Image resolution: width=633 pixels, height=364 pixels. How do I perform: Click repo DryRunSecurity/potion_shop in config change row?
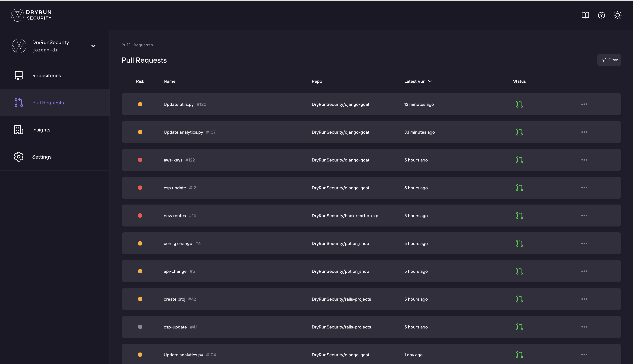tap(340, 244)
